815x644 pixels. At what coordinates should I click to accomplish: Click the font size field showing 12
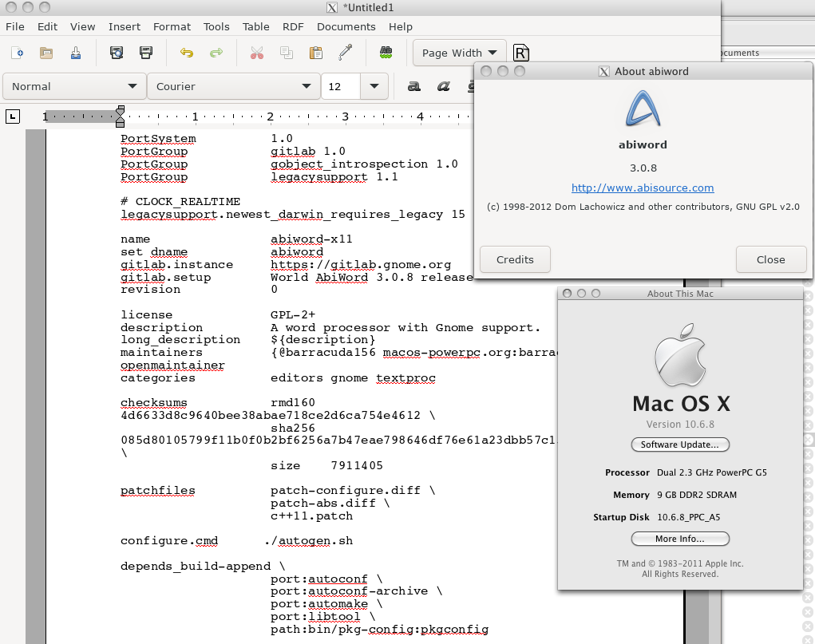tap(341, 86)
